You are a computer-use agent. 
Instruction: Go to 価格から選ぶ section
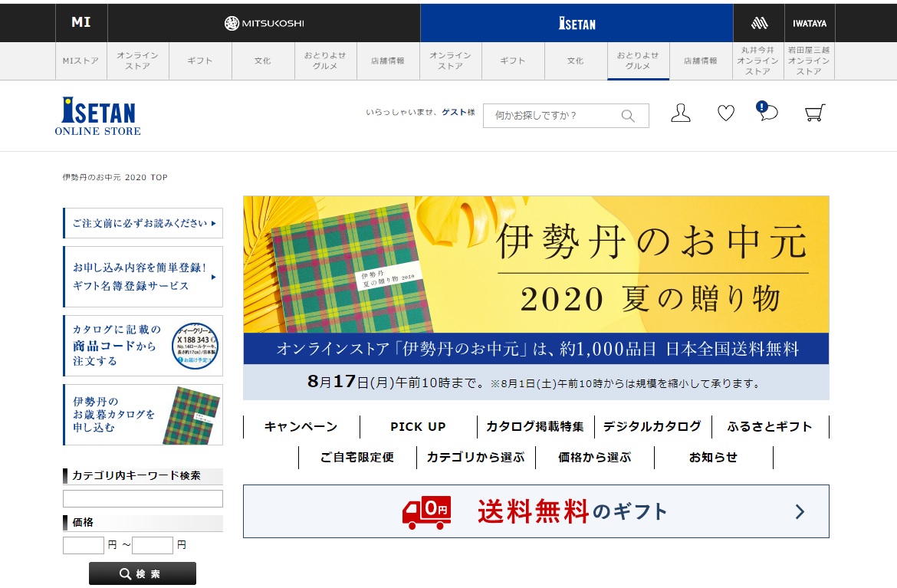pyautogui.click(x=595, y=458)
